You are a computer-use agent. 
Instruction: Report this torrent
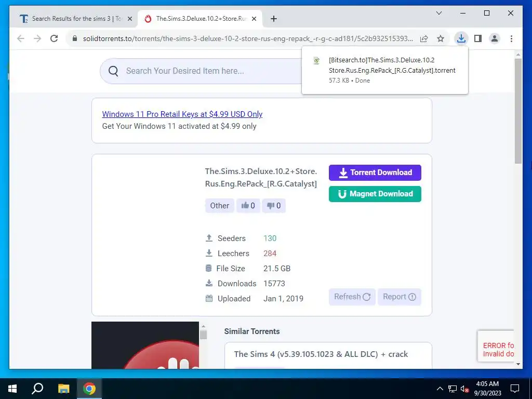tap(400, 297)
